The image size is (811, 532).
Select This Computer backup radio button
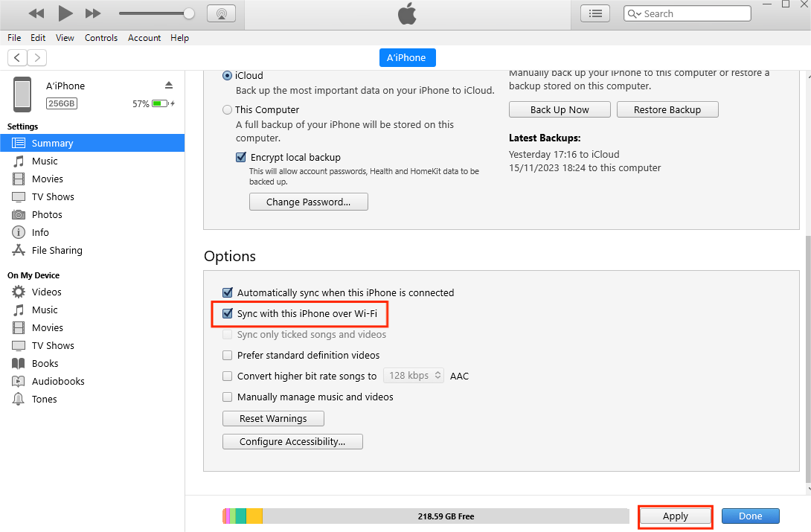(x=227, y=109)
